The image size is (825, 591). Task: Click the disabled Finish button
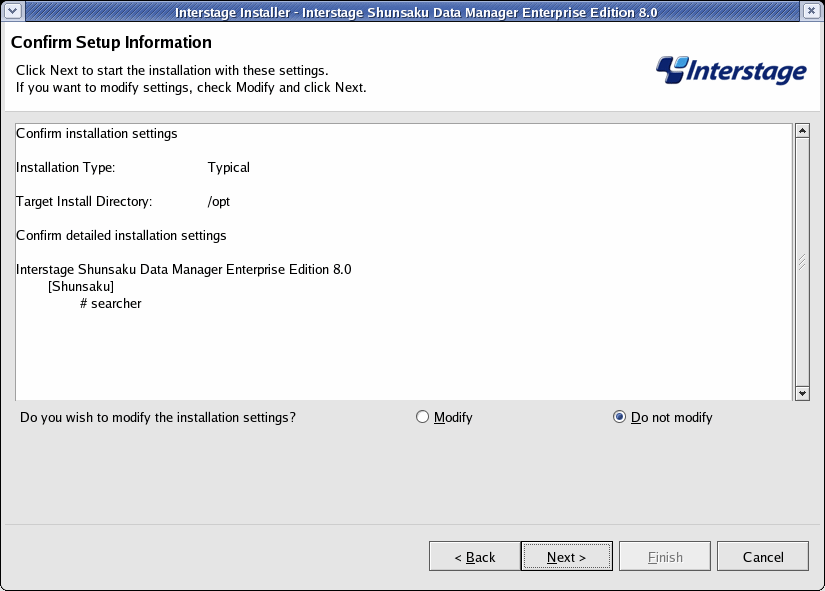tap(665, 556)
